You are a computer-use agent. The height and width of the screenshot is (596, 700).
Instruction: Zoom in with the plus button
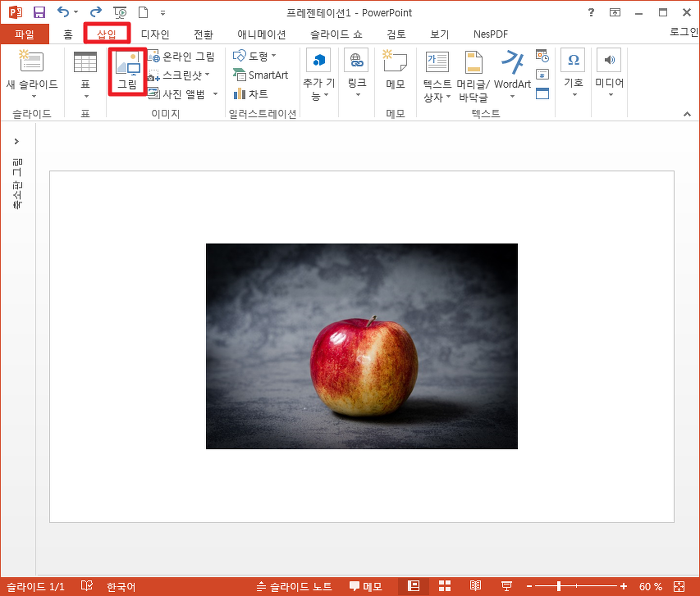click(624, 586)
